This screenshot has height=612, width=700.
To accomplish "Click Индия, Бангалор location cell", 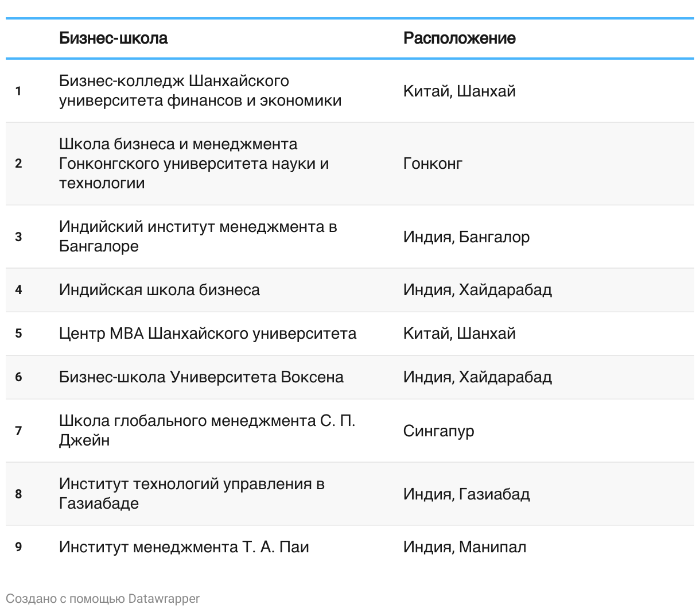I will click(466, 237).
